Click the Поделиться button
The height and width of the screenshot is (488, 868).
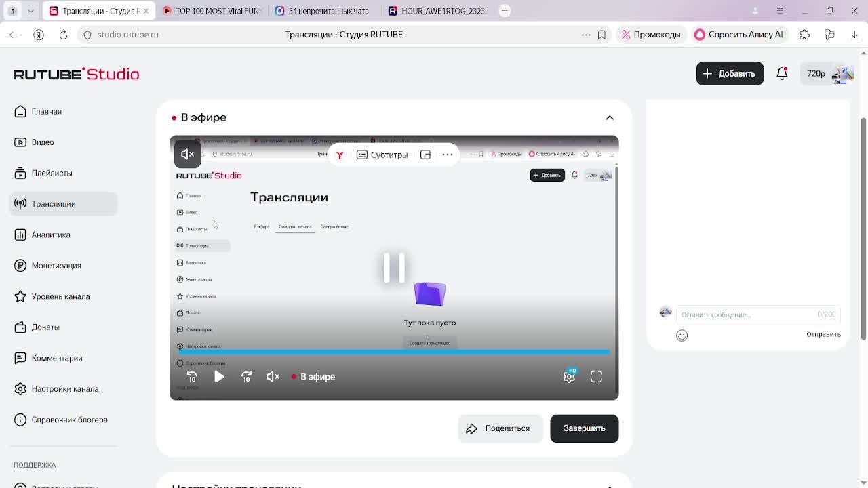coord(500,428)
